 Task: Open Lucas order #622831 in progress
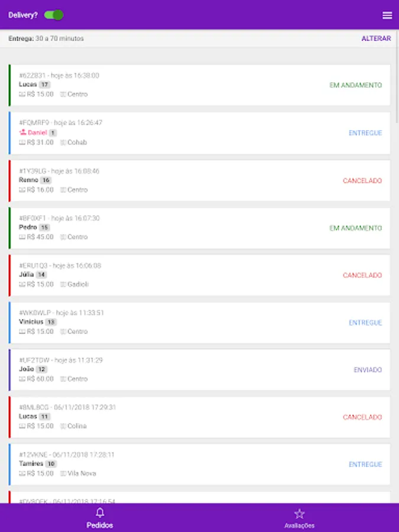pyautogui.click(x=200, y=85)
